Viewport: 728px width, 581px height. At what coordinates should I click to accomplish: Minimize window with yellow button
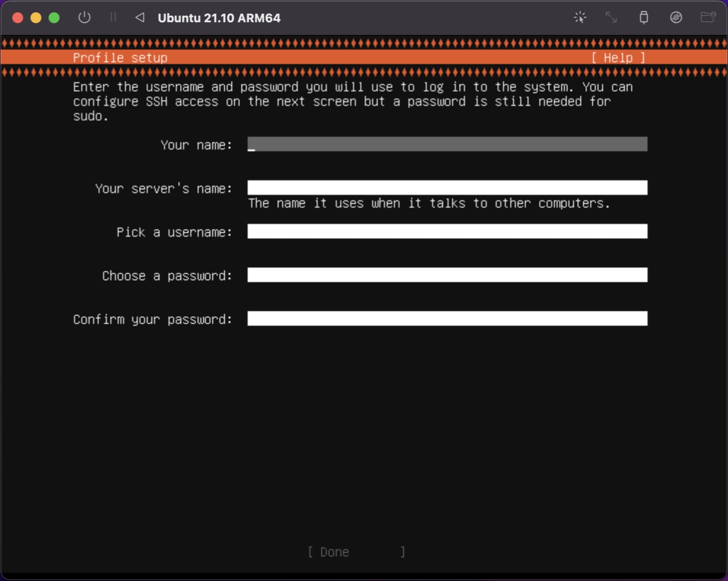(x=36, y=18)
